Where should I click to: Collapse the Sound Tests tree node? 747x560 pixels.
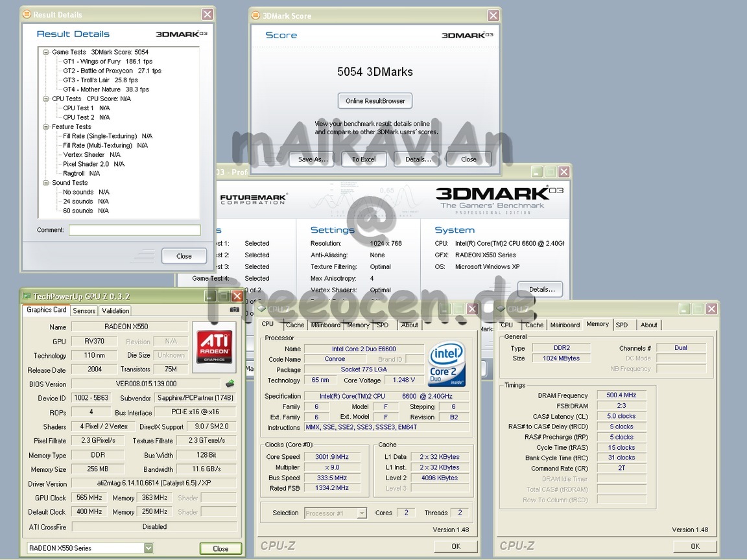point(46,183)
